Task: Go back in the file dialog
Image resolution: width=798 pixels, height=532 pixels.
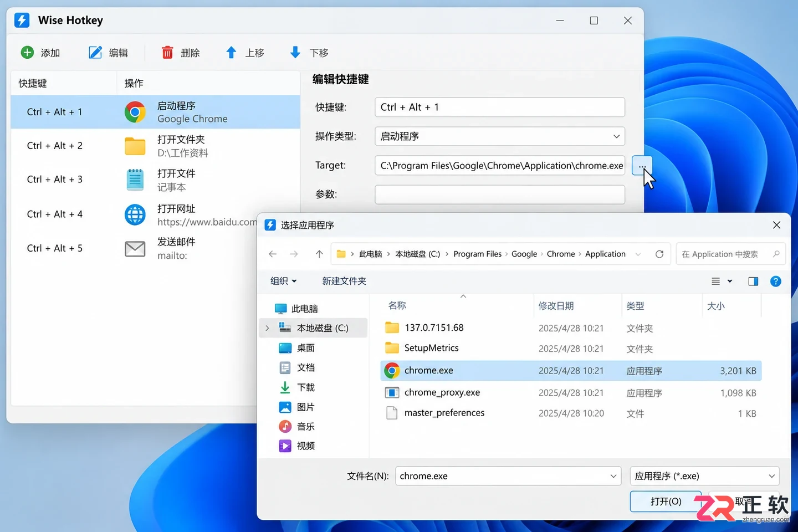Action: pyautogui.click(x=273, y=254)
